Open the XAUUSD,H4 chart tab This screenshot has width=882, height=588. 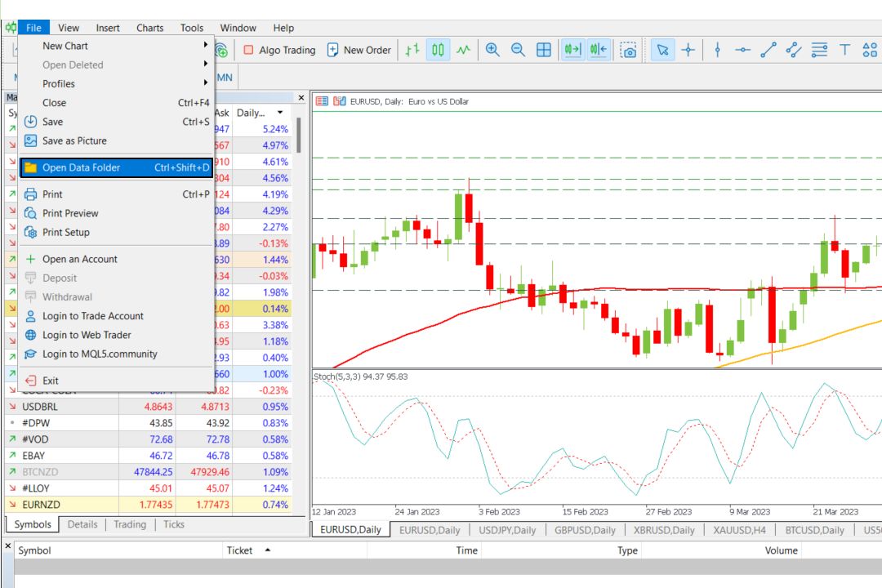tap(740, 530)
